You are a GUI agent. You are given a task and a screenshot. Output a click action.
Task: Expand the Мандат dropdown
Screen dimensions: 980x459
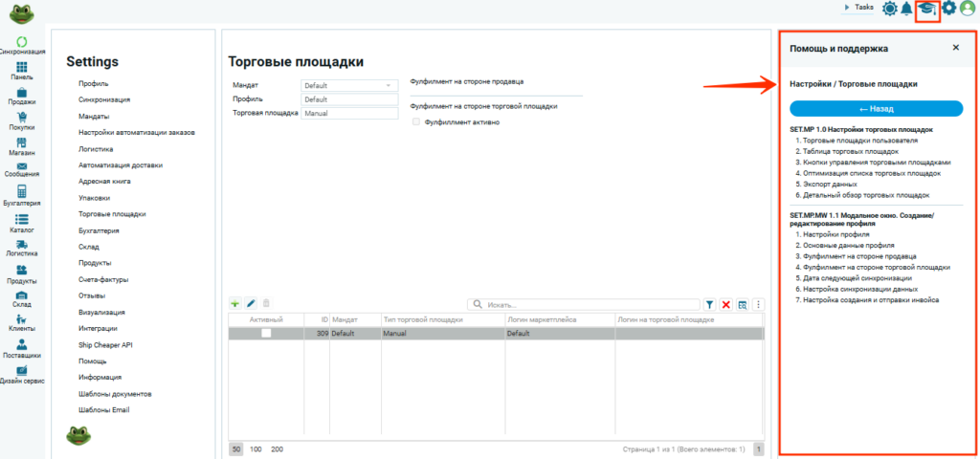click(388, 86)
